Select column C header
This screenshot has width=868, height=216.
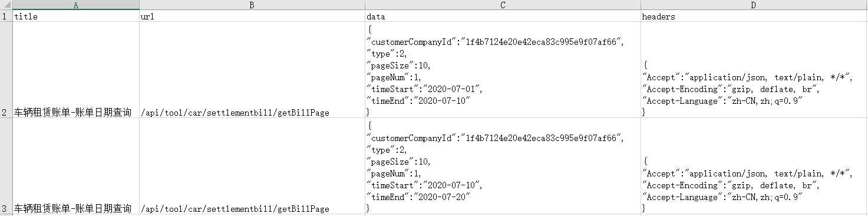(503, 5)
